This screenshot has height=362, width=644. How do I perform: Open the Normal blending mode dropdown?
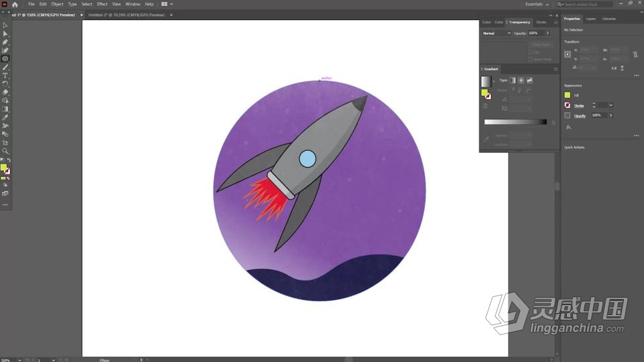tap(496, 34)
